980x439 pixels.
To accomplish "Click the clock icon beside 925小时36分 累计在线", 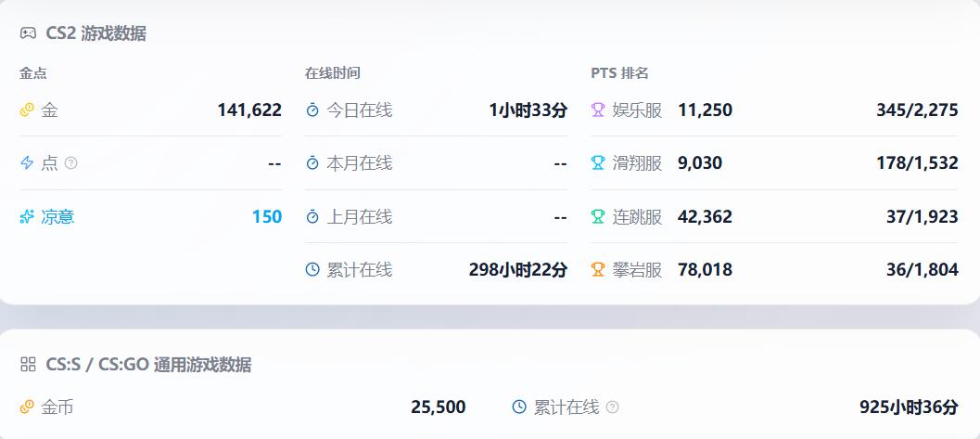I will click(x=519, y=407).
